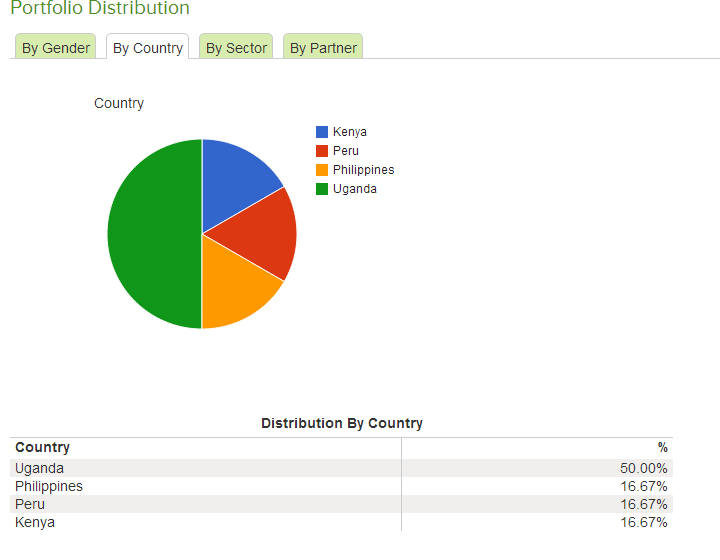Viewport: 720px width, 560px height.
Task: Click the Kenya legend label
Action: [x=350, y=132]
